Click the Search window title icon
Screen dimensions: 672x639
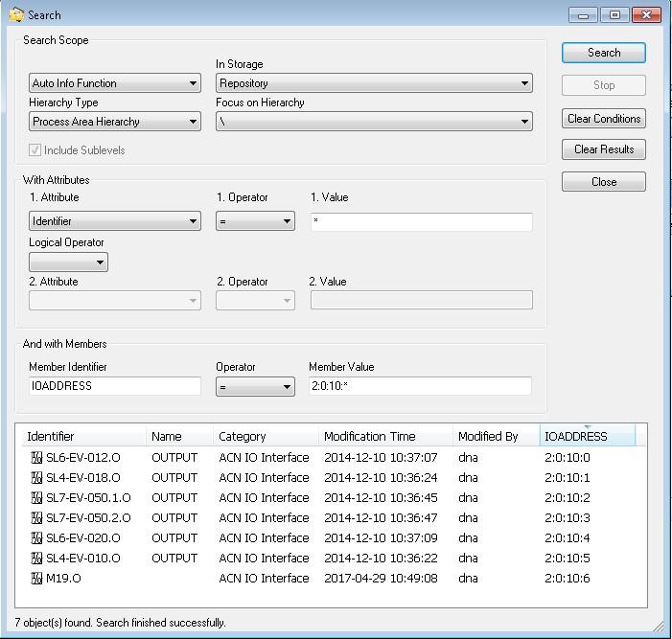(x=16, y=14)
